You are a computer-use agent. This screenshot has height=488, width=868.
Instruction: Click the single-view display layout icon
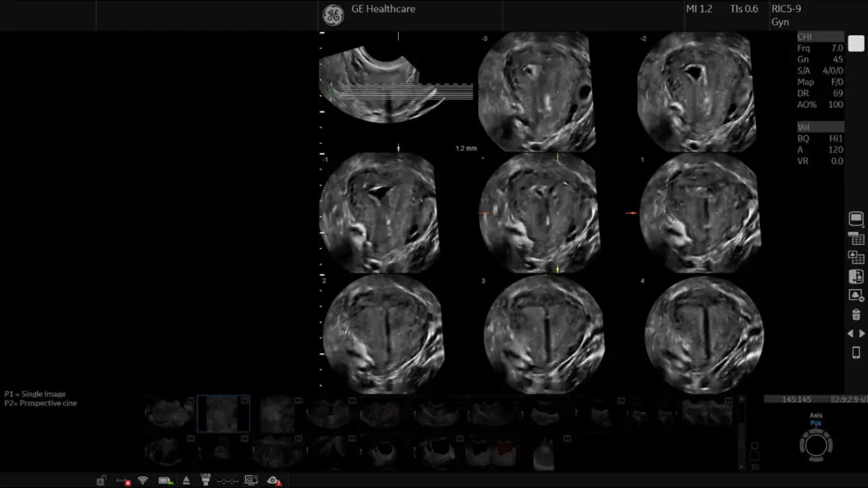[856, 219]
